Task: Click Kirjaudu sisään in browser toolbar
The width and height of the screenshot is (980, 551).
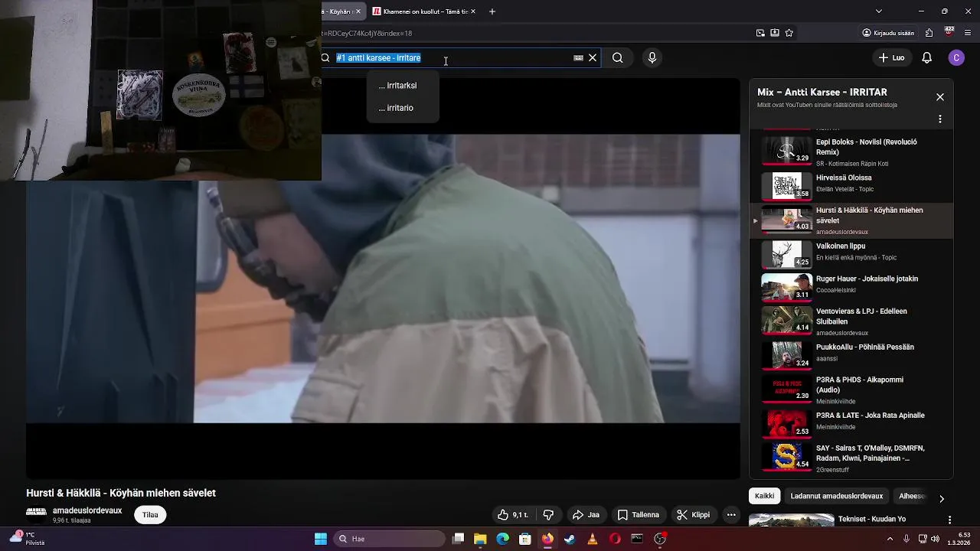Action: (x=888, y=33)
